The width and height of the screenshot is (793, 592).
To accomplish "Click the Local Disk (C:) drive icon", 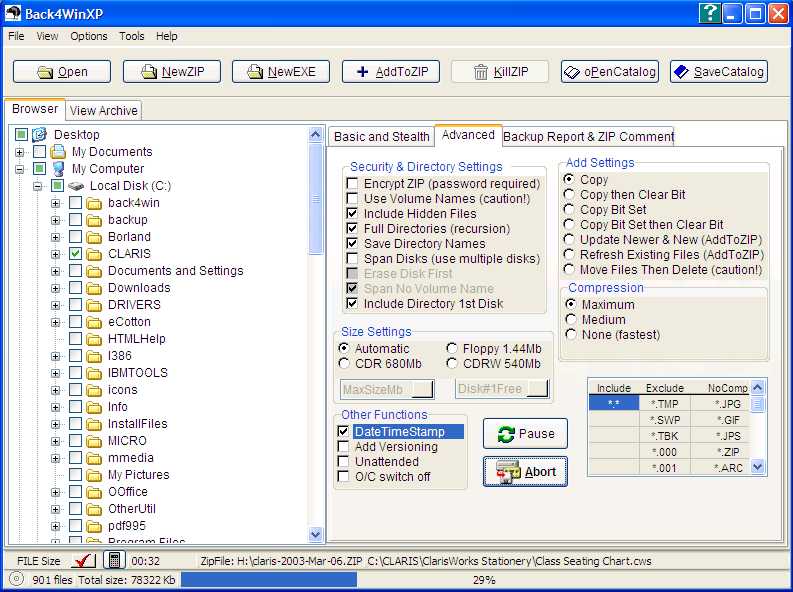I will pos(76,186).
